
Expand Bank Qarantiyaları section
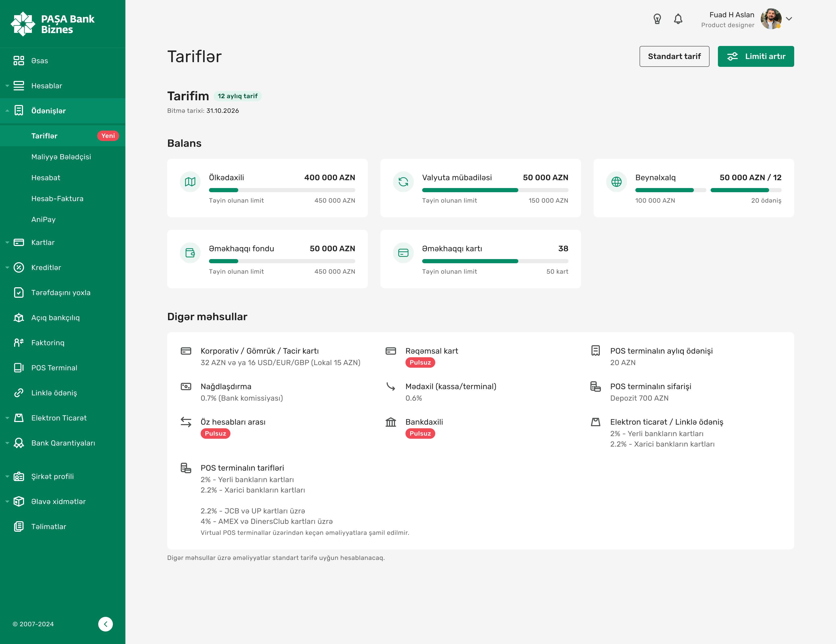tap(63, 443)
